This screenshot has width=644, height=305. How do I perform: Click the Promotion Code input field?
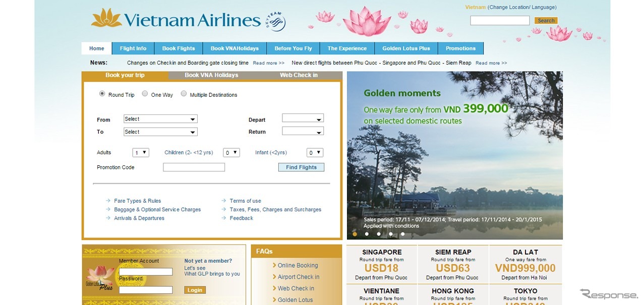pos(194,167)
